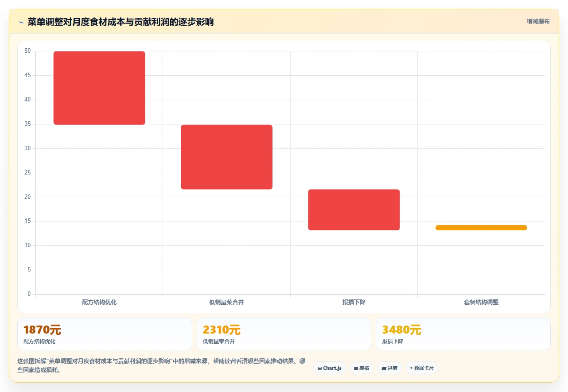Viewport: 568px width, 392px height.
Task: Click the chart title 菜单调整对月度食材成本与贡献利润的逐步影响
Action: click(x=121, y=22)
